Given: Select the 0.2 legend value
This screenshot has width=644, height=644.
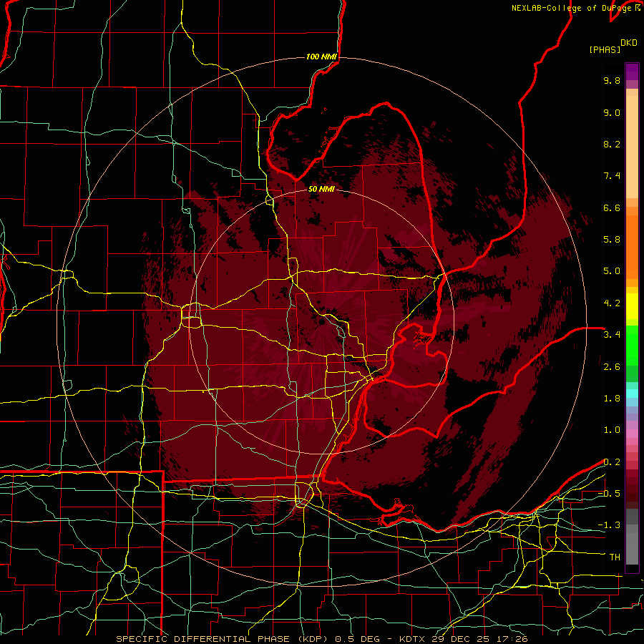Looking at the screenshot, I should (x=612, y=462).
